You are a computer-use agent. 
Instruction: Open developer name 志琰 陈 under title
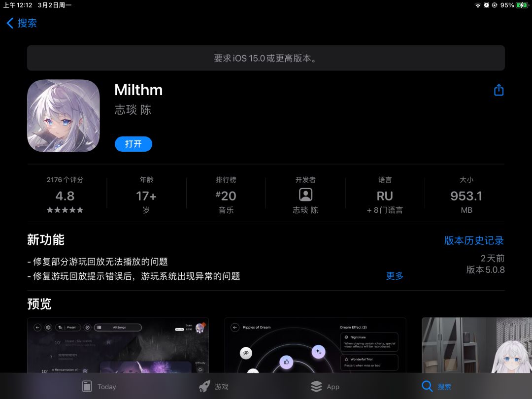[x=133, y=109]
